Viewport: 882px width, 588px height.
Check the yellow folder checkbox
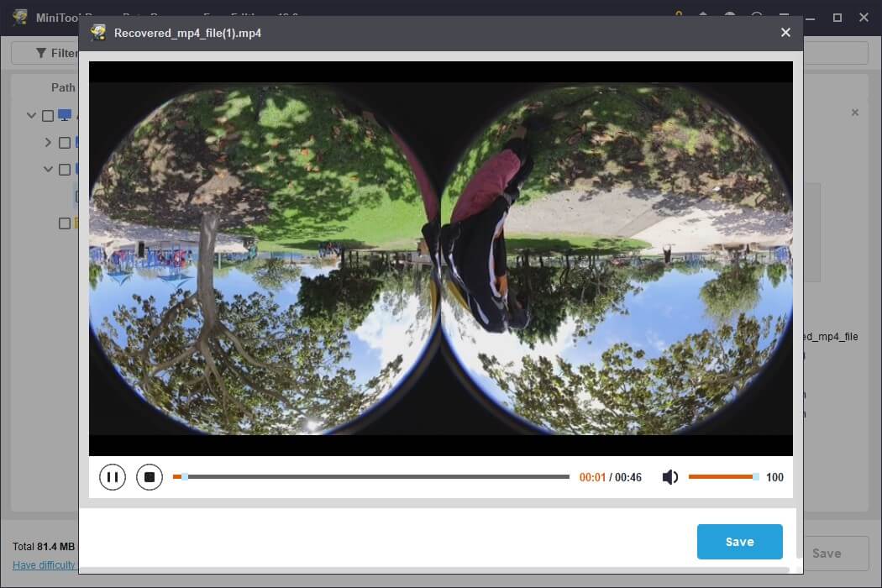click(x=66, y=223)
